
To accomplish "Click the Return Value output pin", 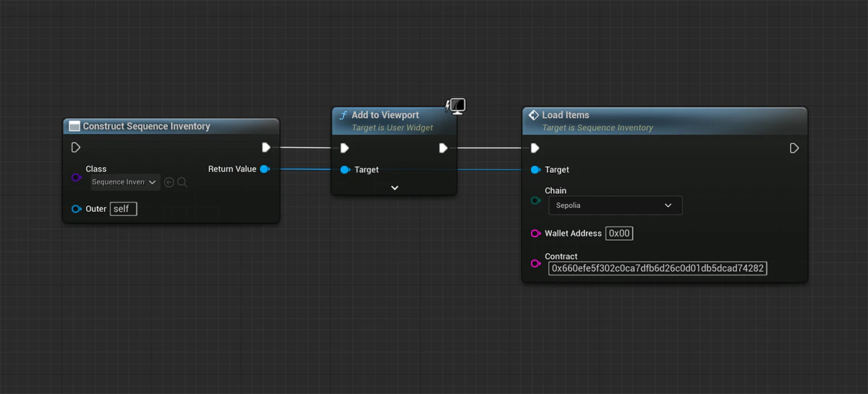I will pyautogui.click(x=265, y=169).
